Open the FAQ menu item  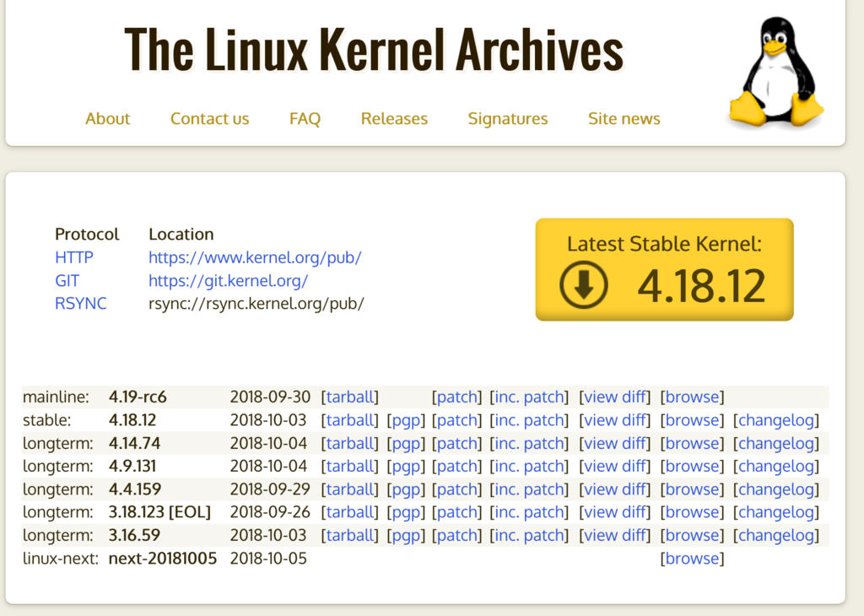(305, 118)
